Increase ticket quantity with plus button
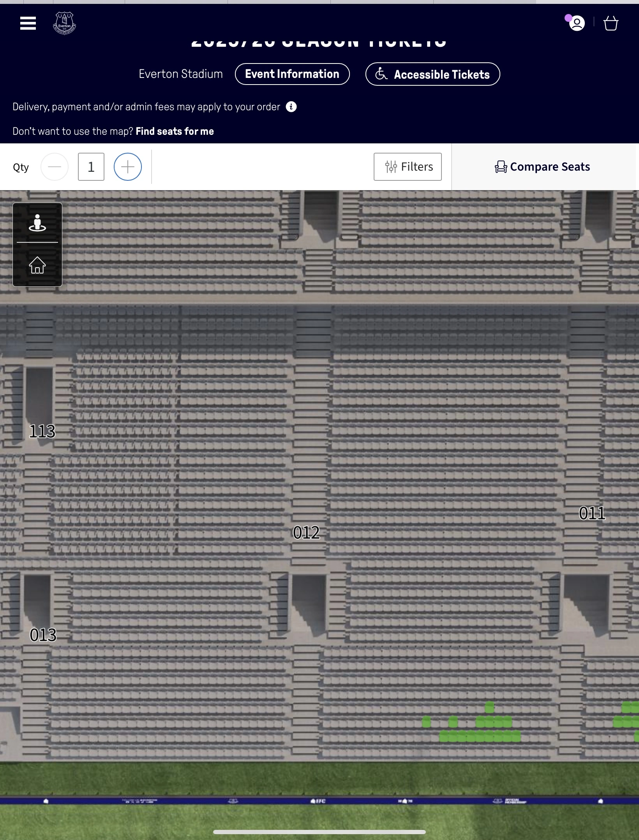This screenshot has height=840, width=639. (128, 167)
